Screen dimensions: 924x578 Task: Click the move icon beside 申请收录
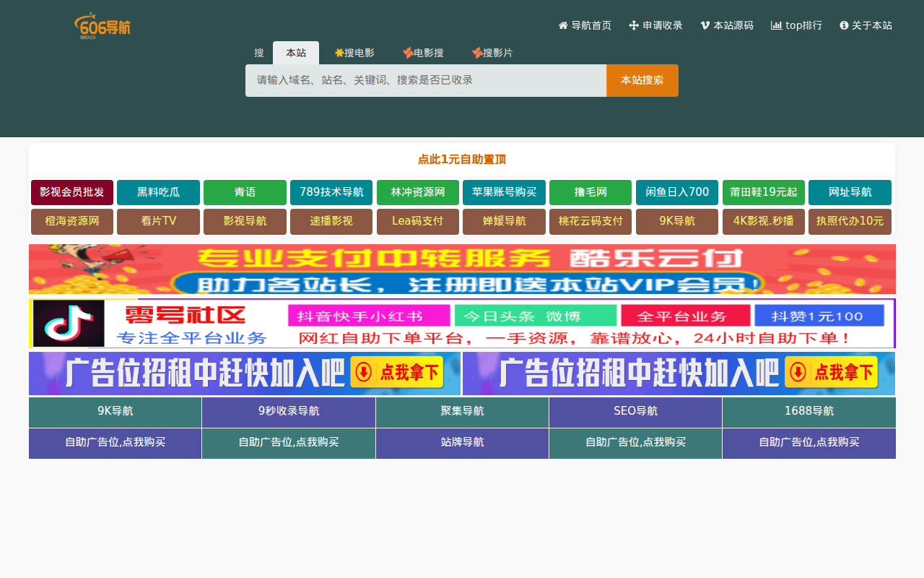tap(634, 25)
